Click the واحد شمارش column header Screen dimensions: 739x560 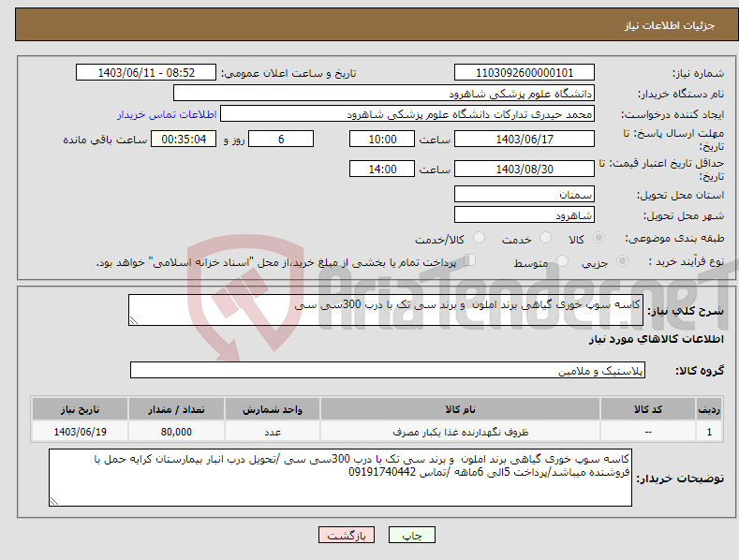[273, 409]
